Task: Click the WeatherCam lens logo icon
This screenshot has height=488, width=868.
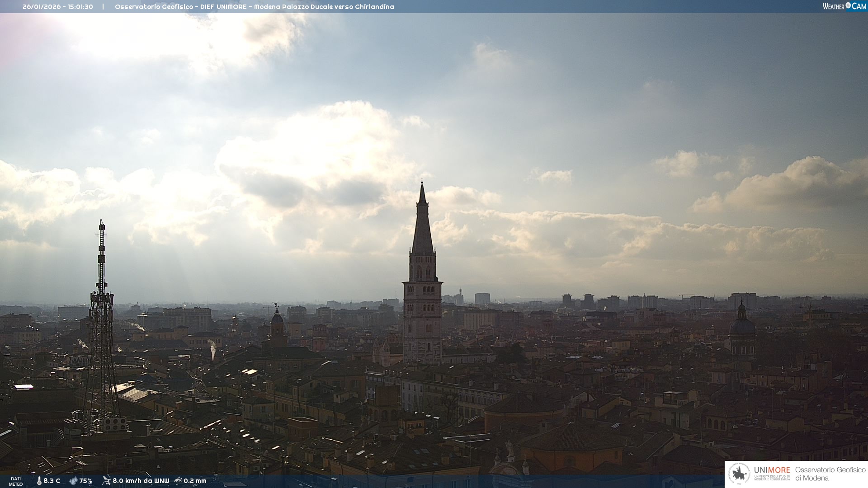Action: pyautogui.click(x=848, y=5)
